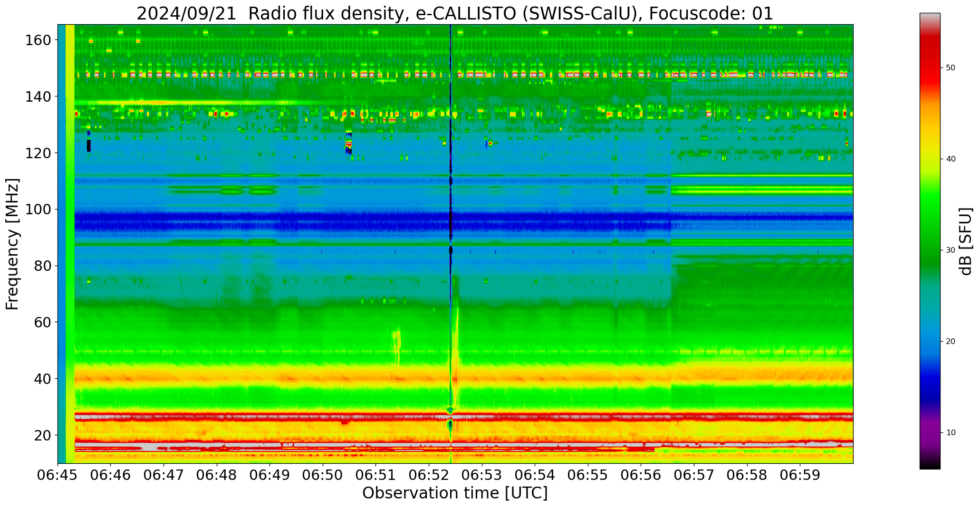Click the 06:55 time tick label

pos(588,475)
